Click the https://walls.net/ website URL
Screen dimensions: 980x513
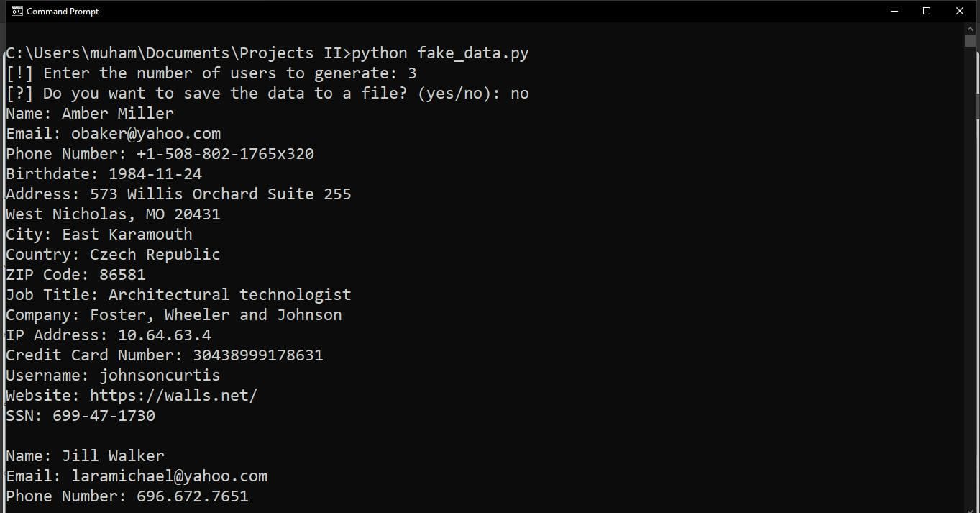tap(173, 395)
